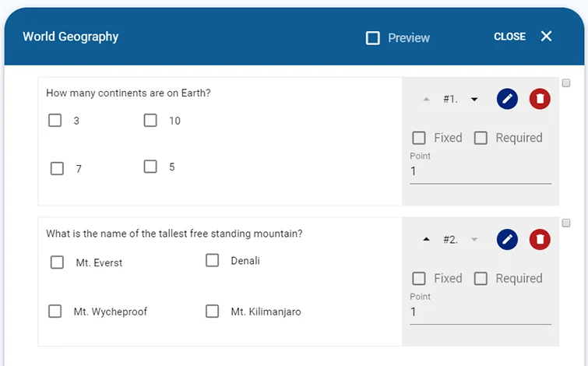This screenshot has height=366, width=588.
Task: Check answer option 5
Action: click(150, 167)
